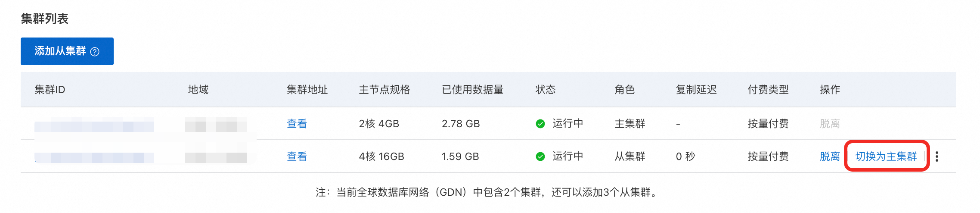Click the green running status icon for 从集群
Screen dimensions: 980x213
[540, 157]
